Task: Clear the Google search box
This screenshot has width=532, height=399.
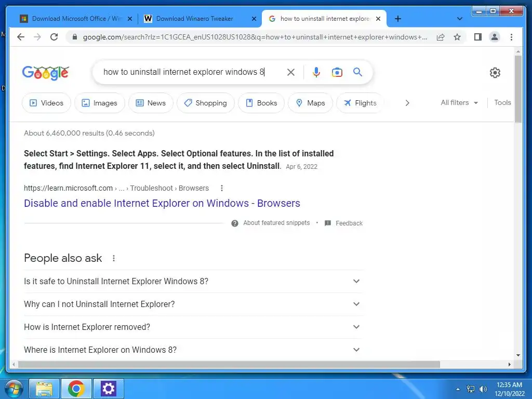Action: [x=291, y=72]
